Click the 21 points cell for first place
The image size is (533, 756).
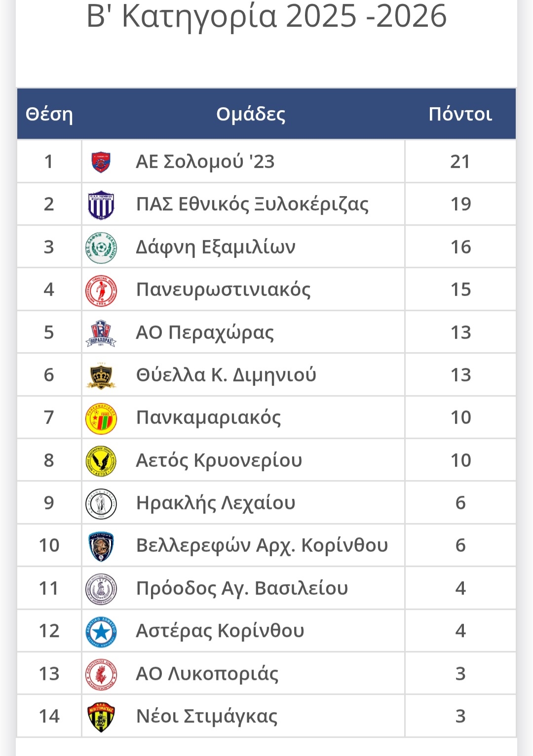tap(460, 162)
